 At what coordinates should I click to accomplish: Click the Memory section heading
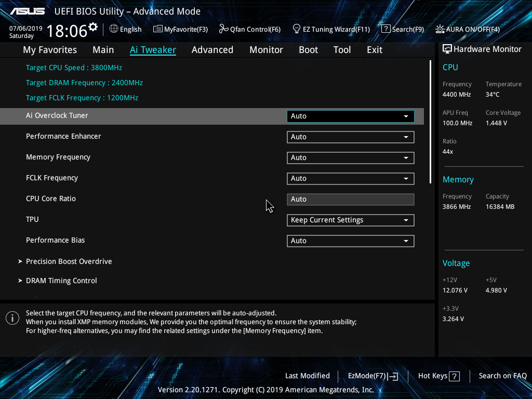458,179
